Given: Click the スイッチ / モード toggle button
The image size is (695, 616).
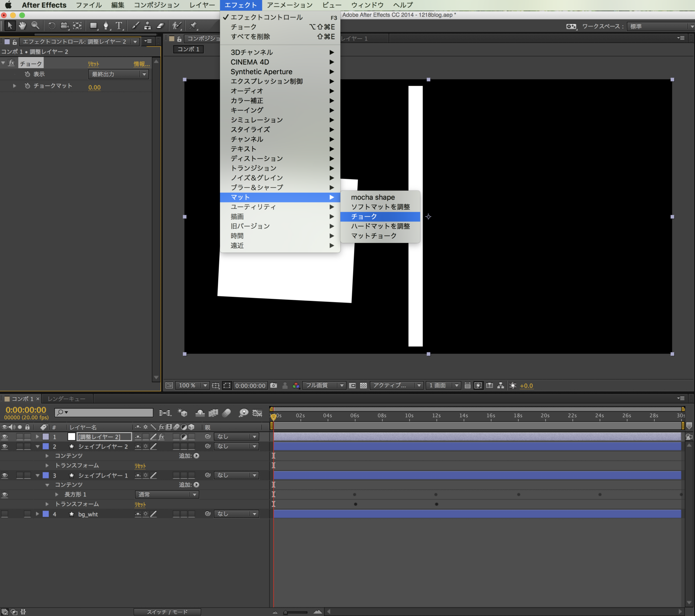Looking at the screenshot, I should click(167, 612).
